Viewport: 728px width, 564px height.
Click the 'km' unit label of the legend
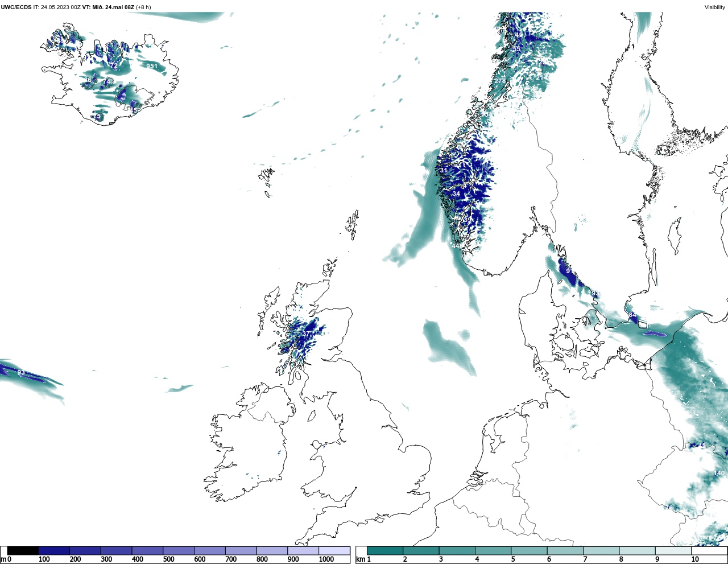click(360, 559)
